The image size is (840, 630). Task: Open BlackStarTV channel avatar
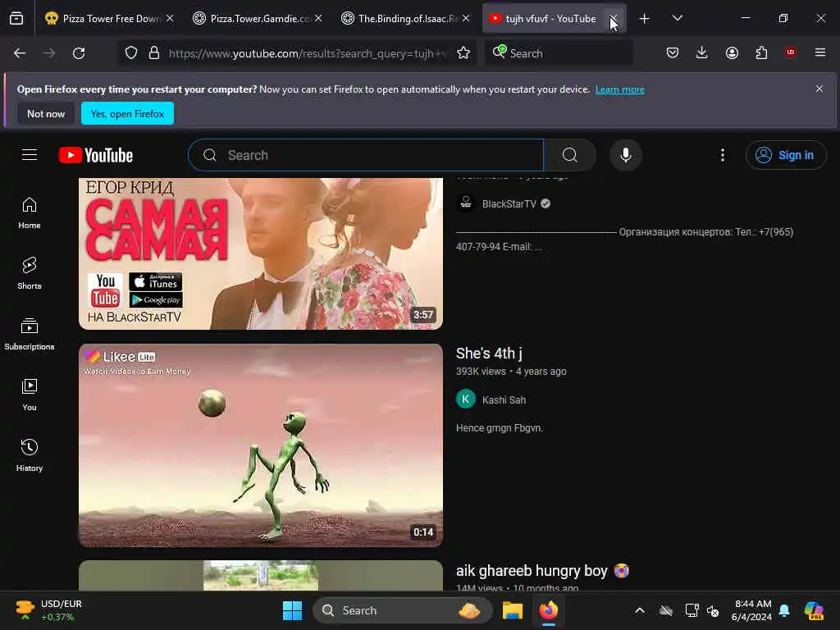coord(466,203)
